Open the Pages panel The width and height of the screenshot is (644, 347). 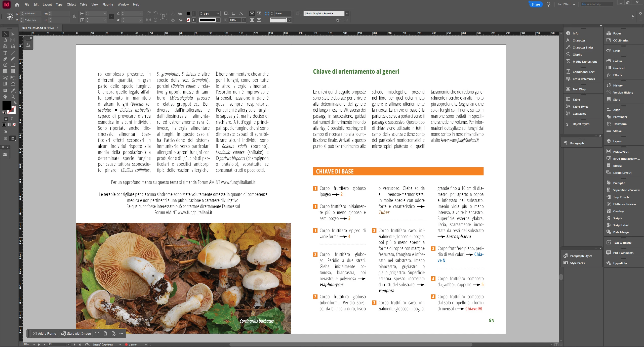[617, 33]
